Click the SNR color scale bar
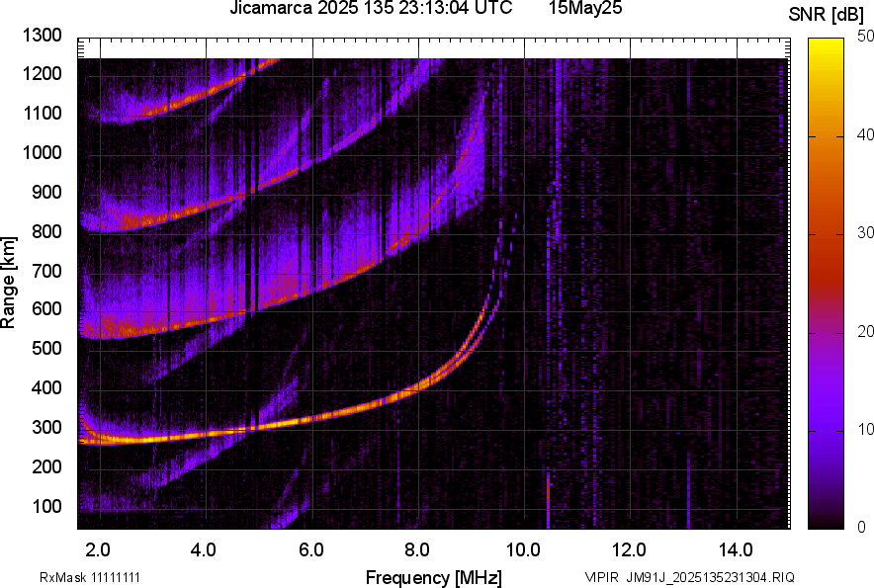Image resolution: width=874 pixels, height=588 pixels. (x=827, y=284)
